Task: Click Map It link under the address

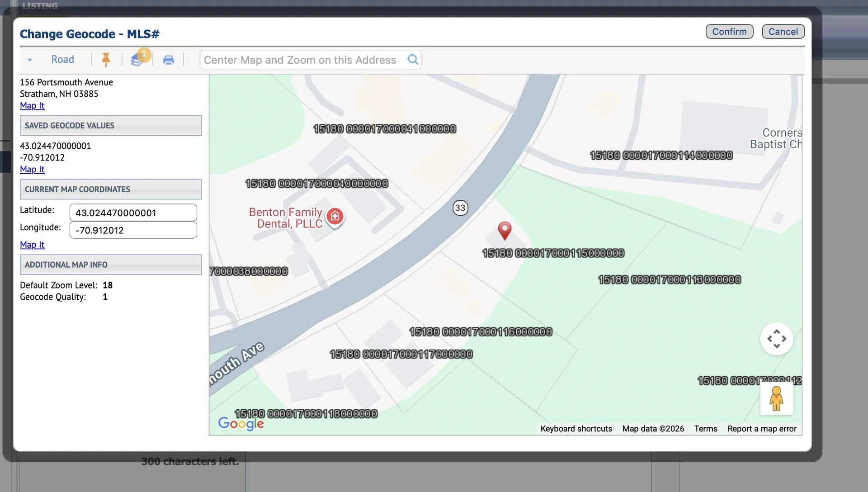Action: [32, 106]
